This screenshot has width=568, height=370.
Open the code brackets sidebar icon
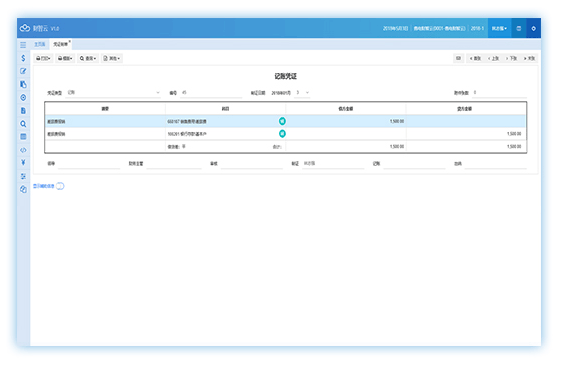click(23, 150)
